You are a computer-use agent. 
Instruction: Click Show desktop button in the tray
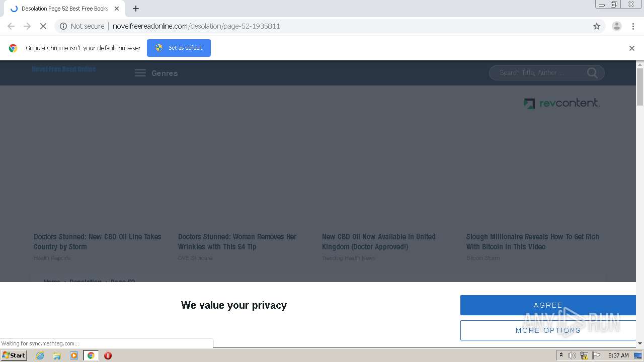[638, 355]
